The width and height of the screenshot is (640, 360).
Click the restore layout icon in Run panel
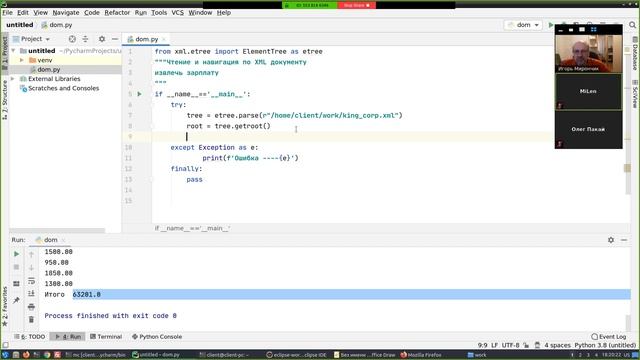tap(16, 284)
